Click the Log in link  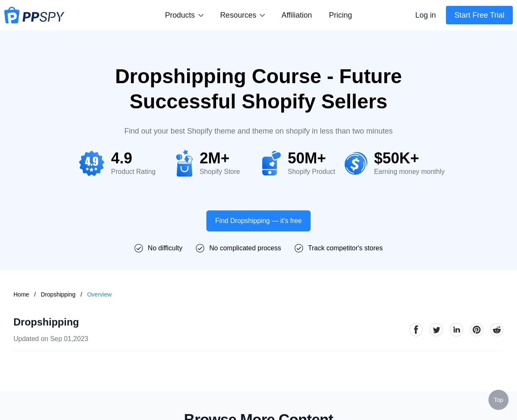[425, 15]
